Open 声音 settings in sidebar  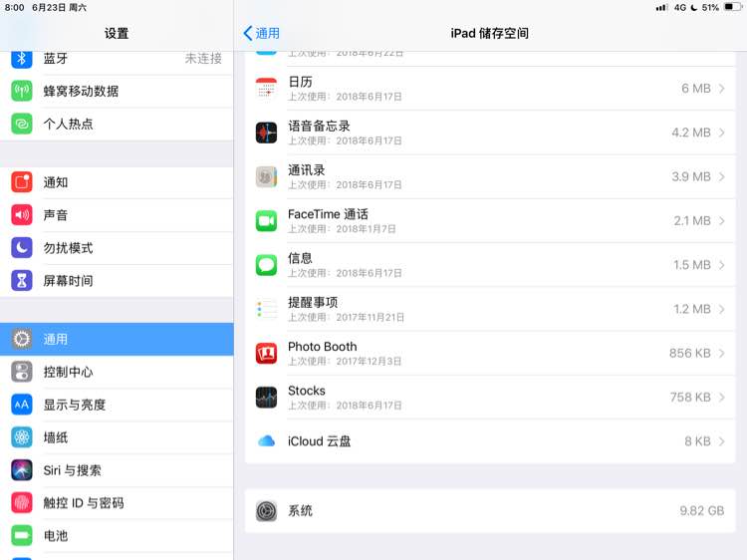pyautogui.click(x=117, y=215)
